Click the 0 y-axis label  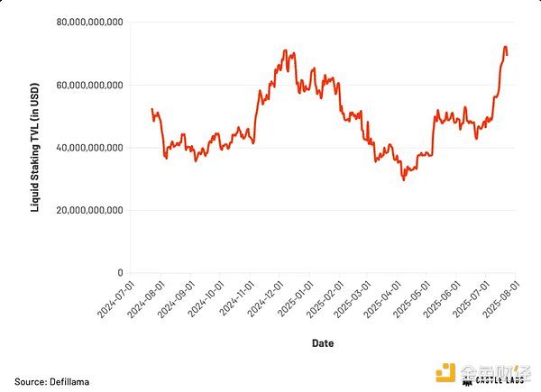[120, 272]
